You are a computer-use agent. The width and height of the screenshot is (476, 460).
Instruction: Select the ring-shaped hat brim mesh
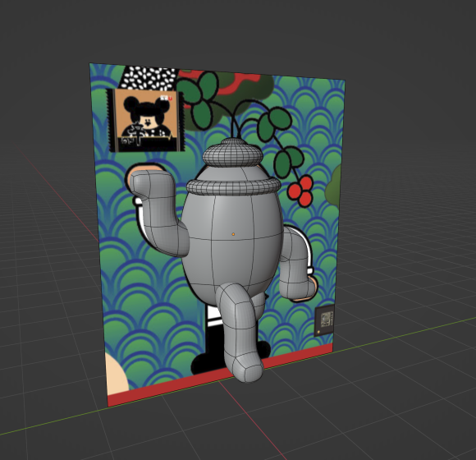point(233,186)
